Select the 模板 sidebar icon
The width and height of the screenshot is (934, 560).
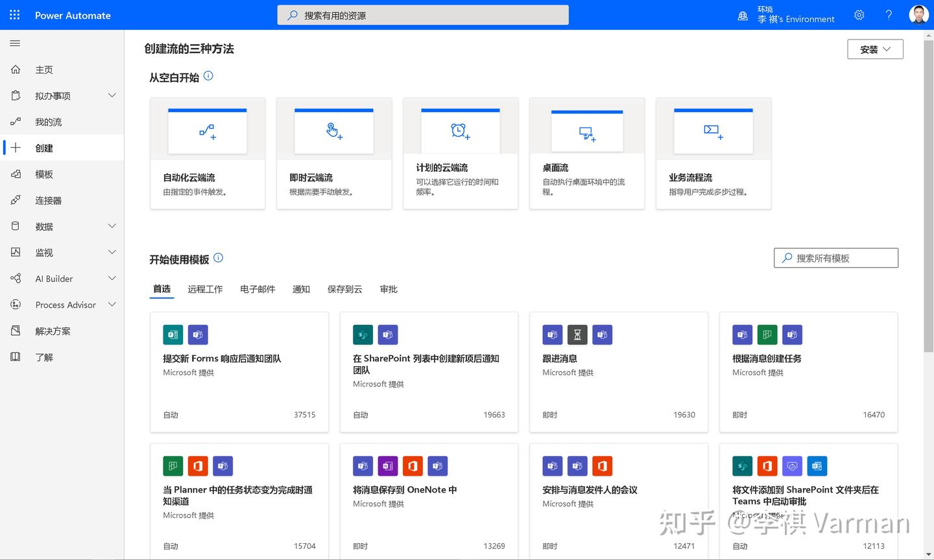(x=16, y=174)
